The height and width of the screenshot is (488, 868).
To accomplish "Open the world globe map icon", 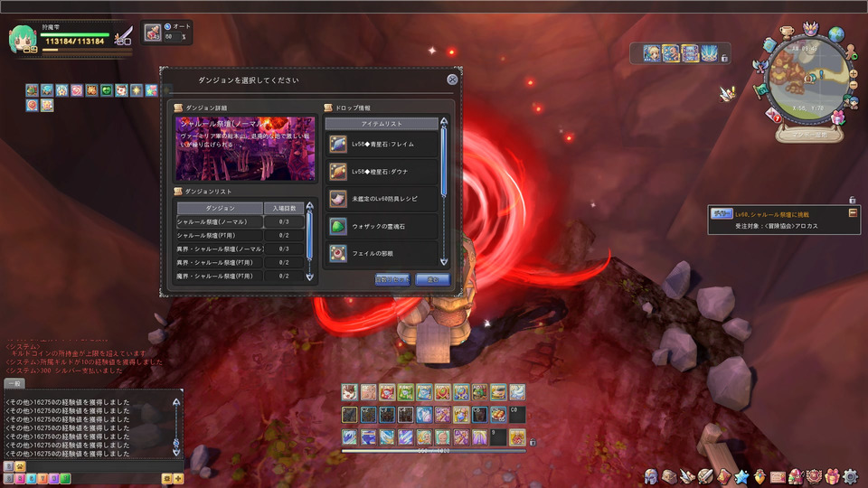I will click(836, 34).
